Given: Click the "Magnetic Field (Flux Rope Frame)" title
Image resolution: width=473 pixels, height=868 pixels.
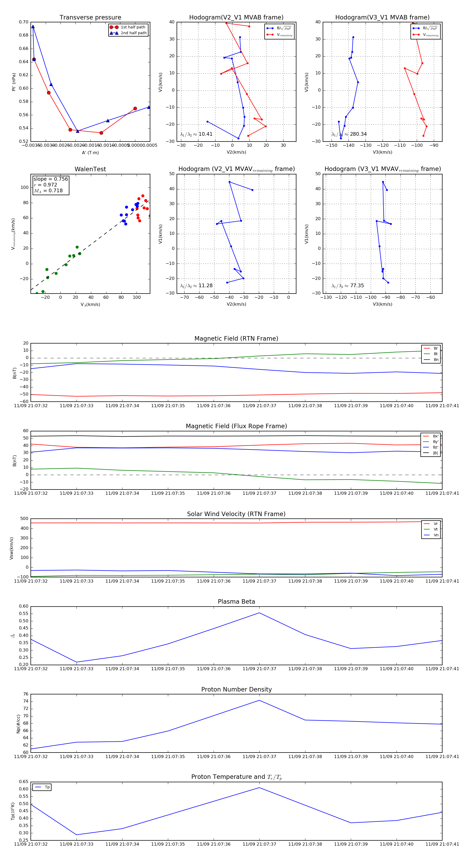Looking at the screenshot, I should pyautogui.click(x=236, y=426).
